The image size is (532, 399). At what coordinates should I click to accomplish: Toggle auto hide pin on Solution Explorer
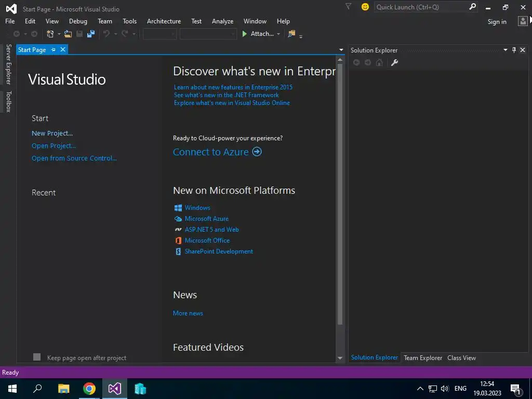point(514,50)
